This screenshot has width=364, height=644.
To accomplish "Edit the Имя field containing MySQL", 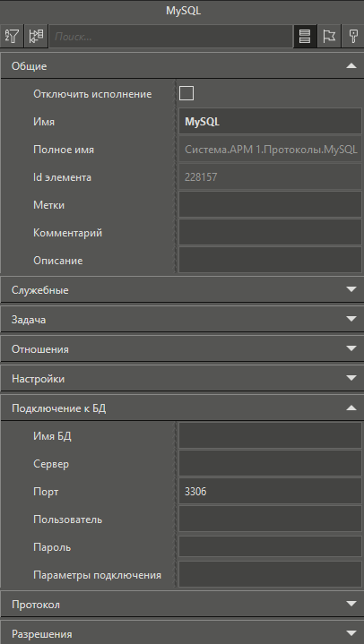I will coord(270,122).
